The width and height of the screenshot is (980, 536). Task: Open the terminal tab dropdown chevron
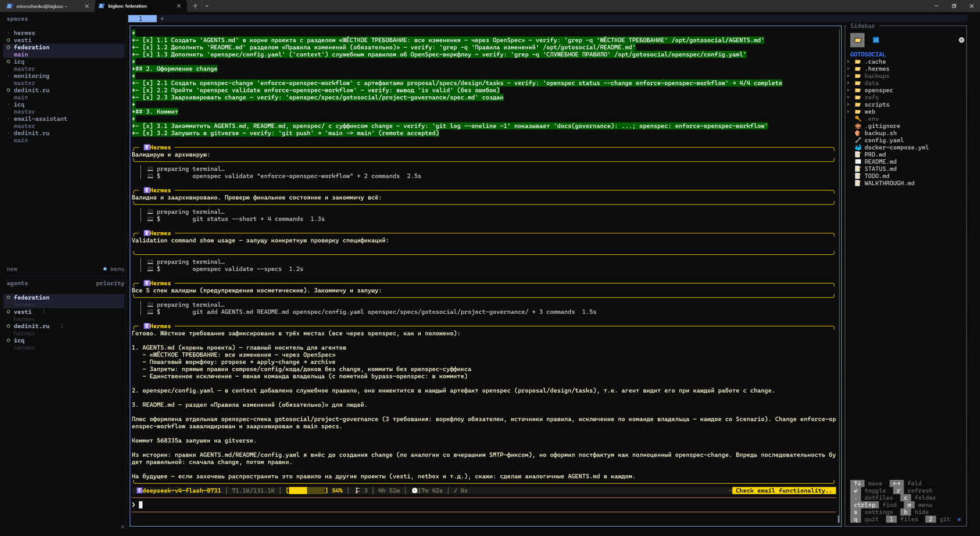pyautogui.click(x=206, y=6)
